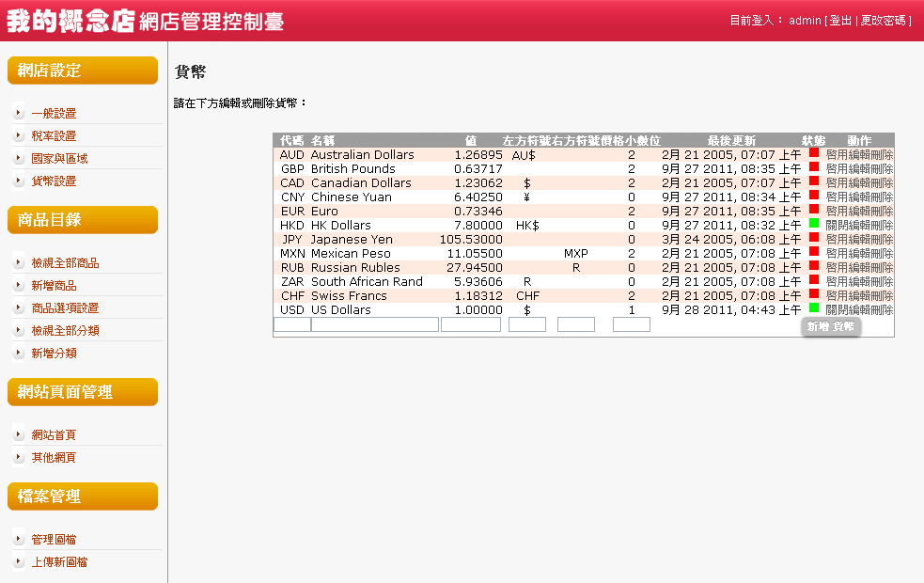
Task: Click arrow icon beside 上傳新圖檔
Action: 19,561
